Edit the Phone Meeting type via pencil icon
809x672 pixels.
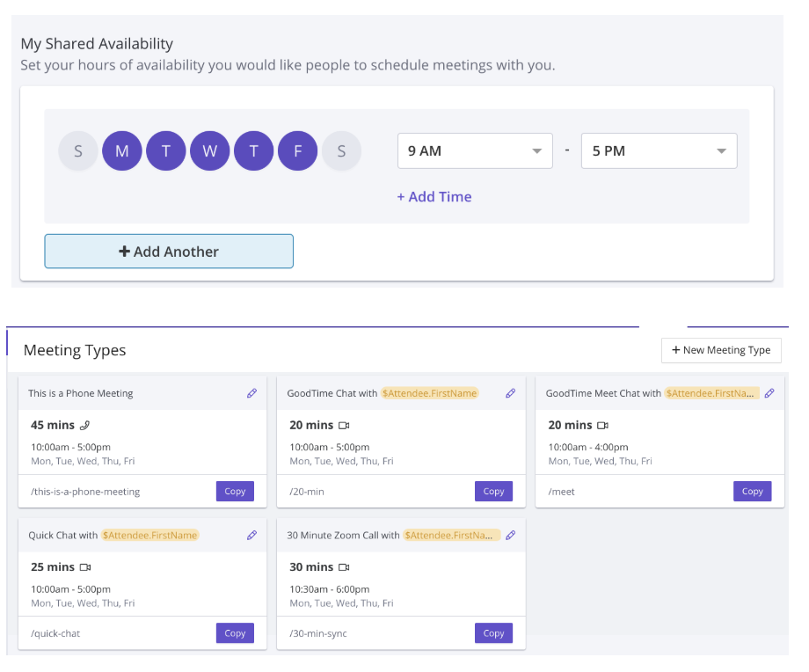coord(251,393)
